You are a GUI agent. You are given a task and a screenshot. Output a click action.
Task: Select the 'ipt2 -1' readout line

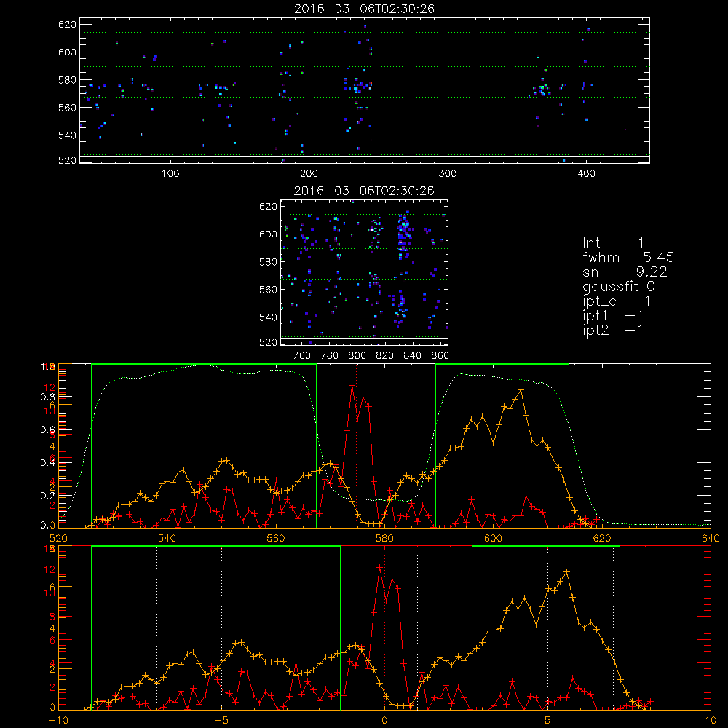(613, 330)
